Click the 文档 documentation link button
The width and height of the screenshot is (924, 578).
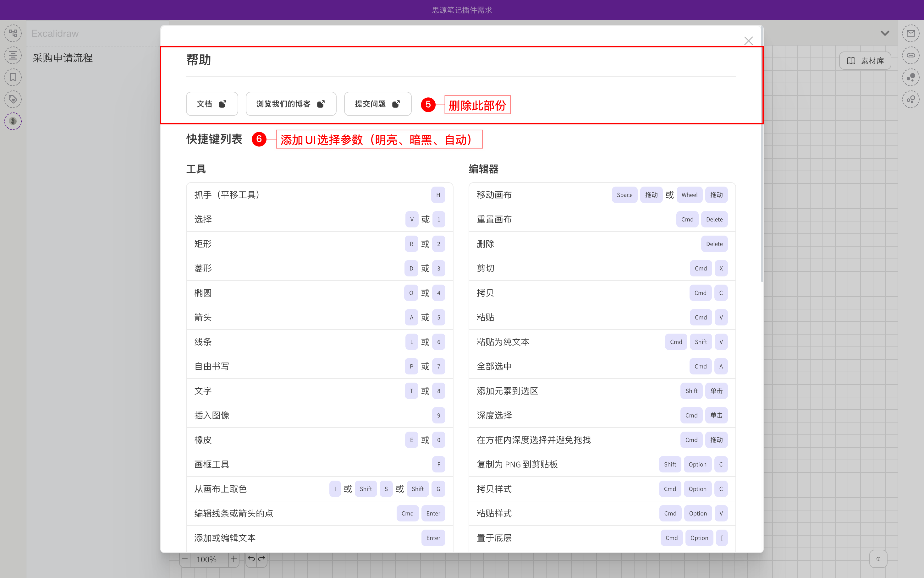[212, 104]
